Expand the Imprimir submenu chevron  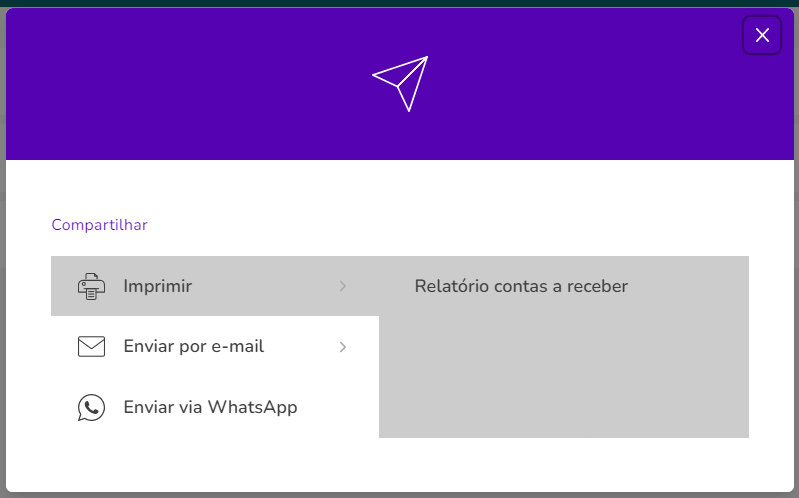click(343, 286)
